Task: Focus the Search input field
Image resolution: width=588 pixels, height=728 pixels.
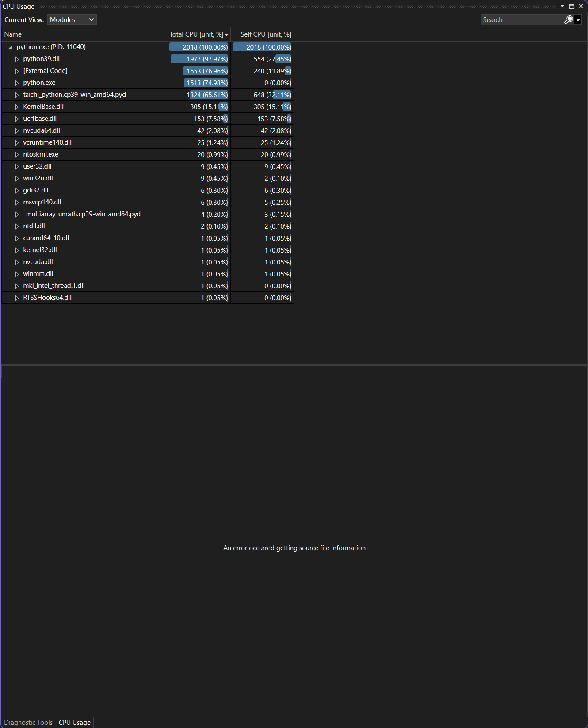Action: pyautogui.click(x=522, y=20)
